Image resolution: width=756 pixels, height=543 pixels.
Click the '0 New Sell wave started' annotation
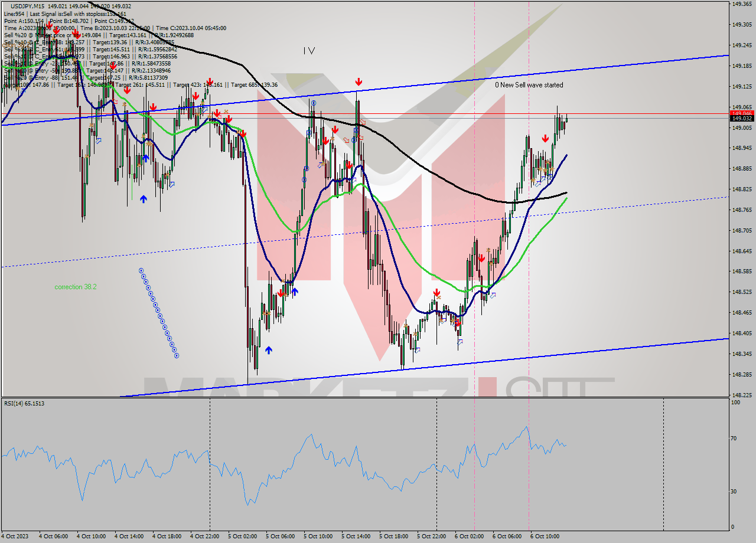coord(529,85)
